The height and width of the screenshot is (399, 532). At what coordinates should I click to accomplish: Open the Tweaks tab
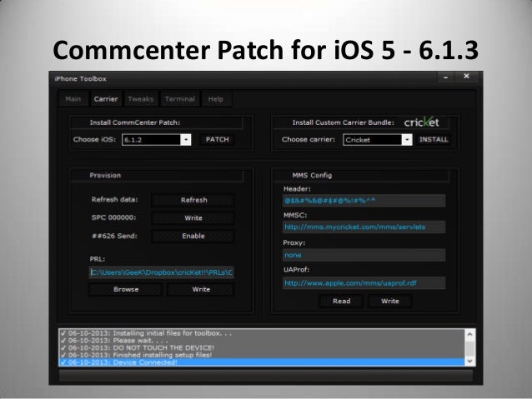tap(140, 99)
